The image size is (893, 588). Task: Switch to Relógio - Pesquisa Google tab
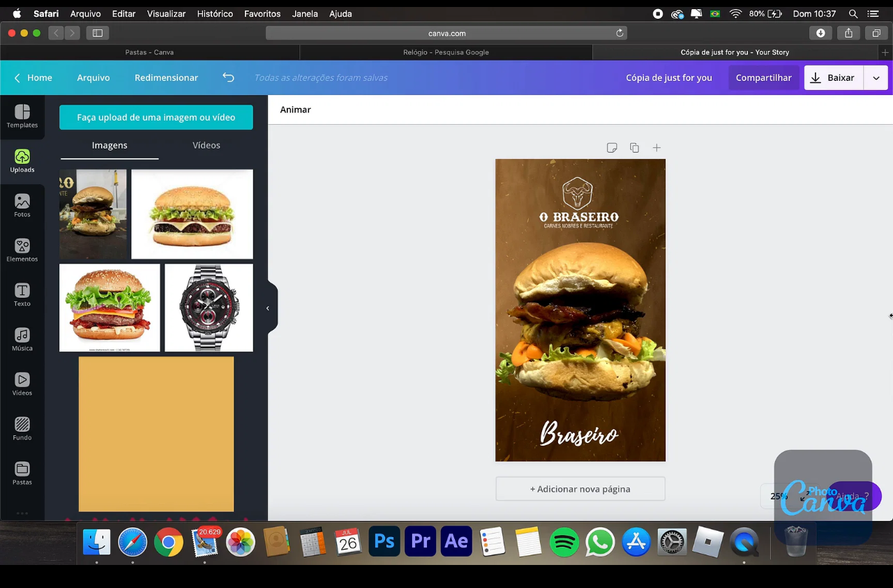coord(446,52)
